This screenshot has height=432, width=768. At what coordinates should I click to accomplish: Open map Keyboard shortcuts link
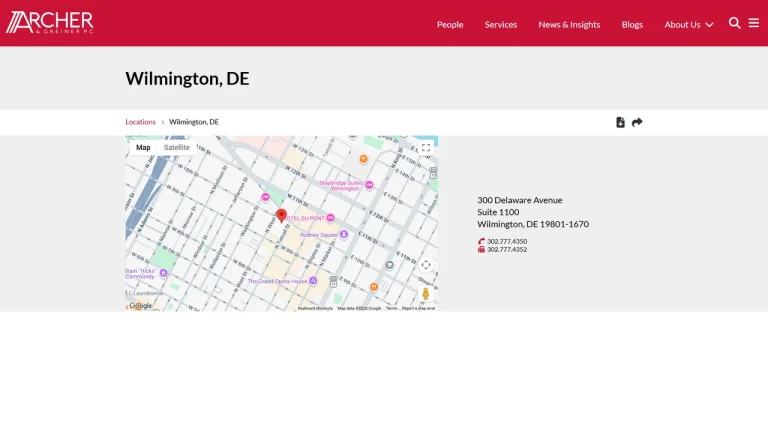315,308
